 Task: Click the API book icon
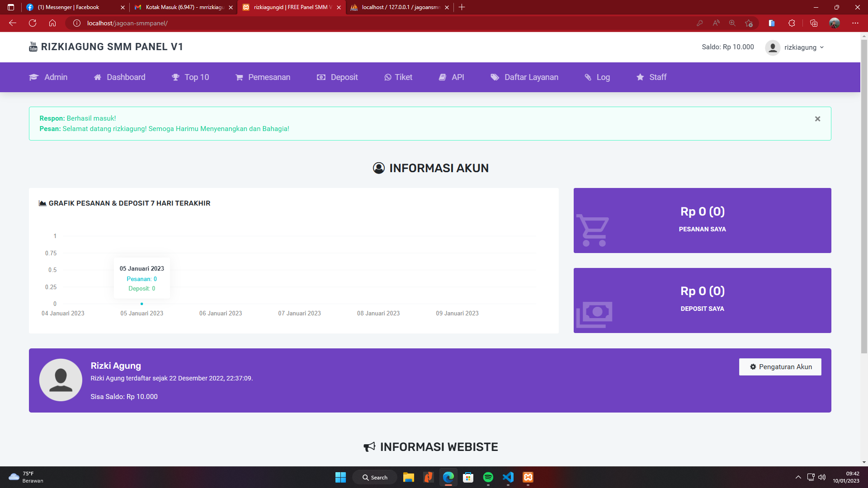[442, 77]
